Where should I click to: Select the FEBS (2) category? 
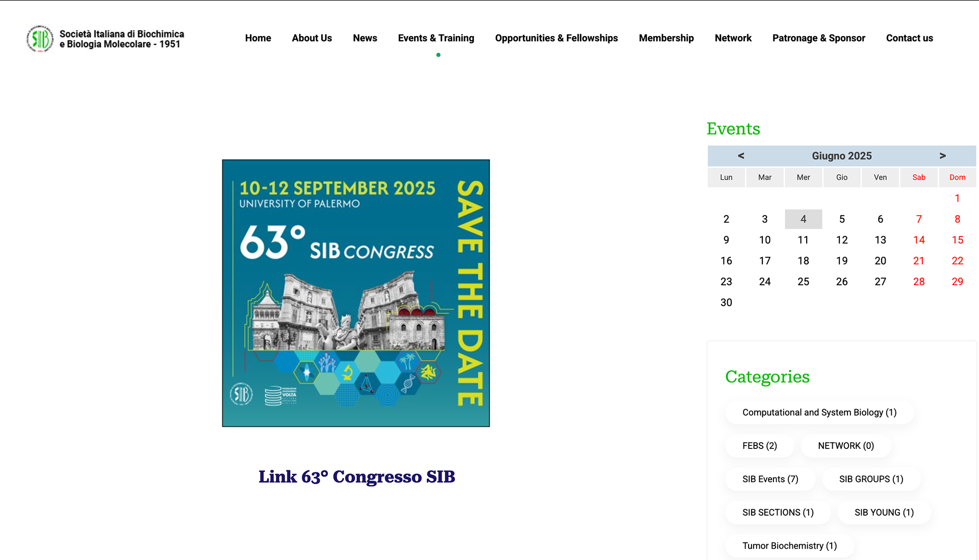point(760,446)
